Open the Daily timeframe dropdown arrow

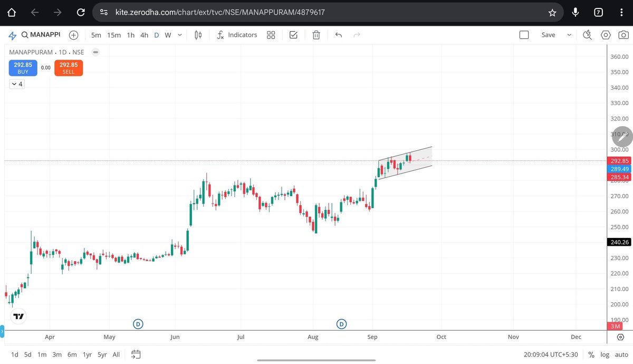[x=179, y=35]
